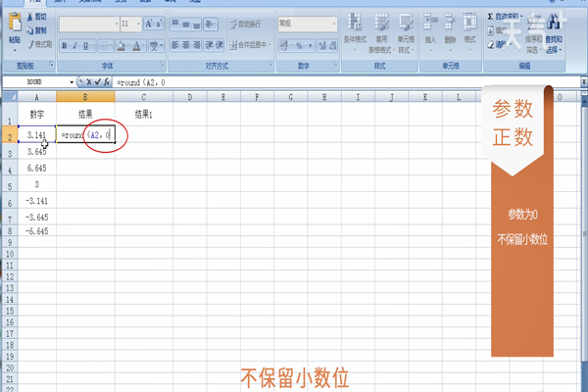Click the Delete (删除) cells button
The image size is (588, 392).
[450, 32]
